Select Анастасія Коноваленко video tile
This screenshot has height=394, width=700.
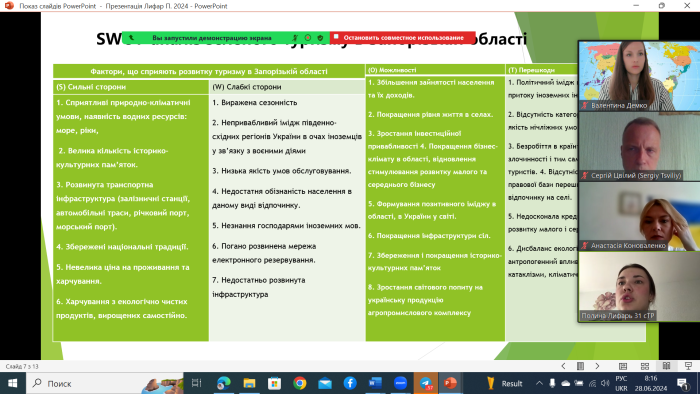click(x=639, y=216)
